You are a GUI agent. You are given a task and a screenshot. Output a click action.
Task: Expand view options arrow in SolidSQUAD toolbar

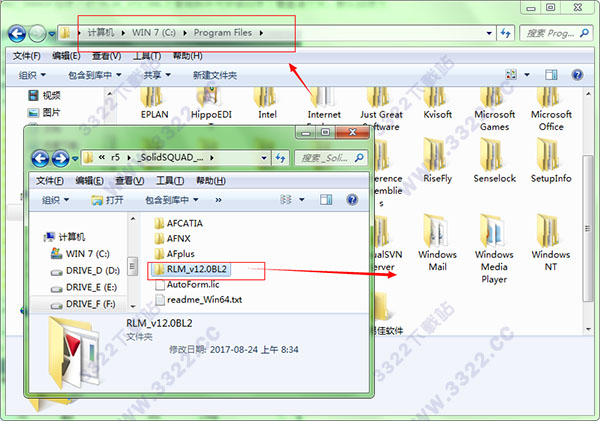[x=302, y=199]
